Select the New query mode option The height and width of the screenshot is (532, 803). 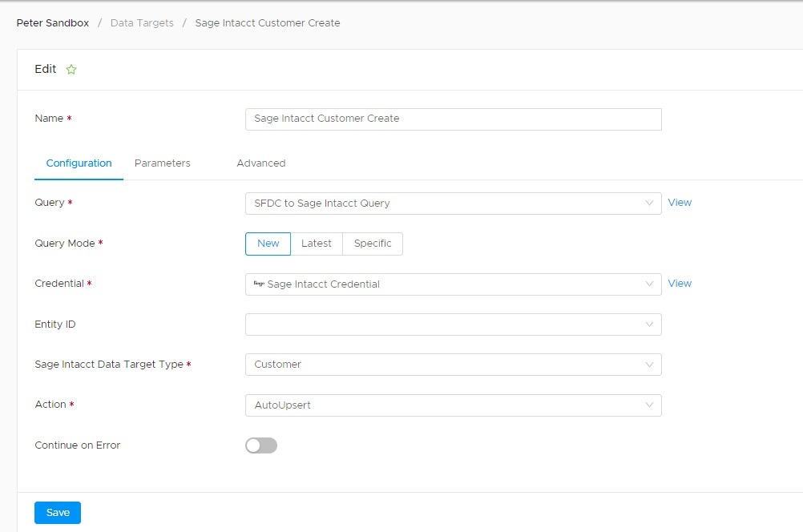click(x=268, y=244)
